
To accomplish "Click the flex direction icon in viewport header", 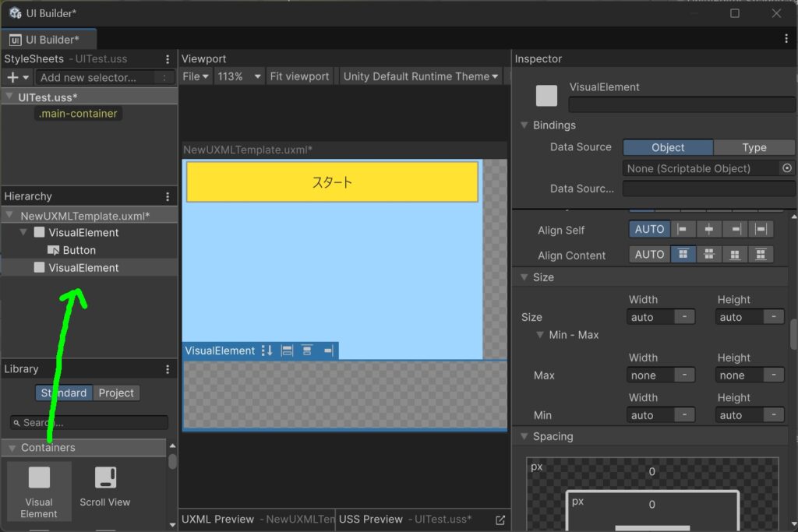I will (x=267, y=351).
